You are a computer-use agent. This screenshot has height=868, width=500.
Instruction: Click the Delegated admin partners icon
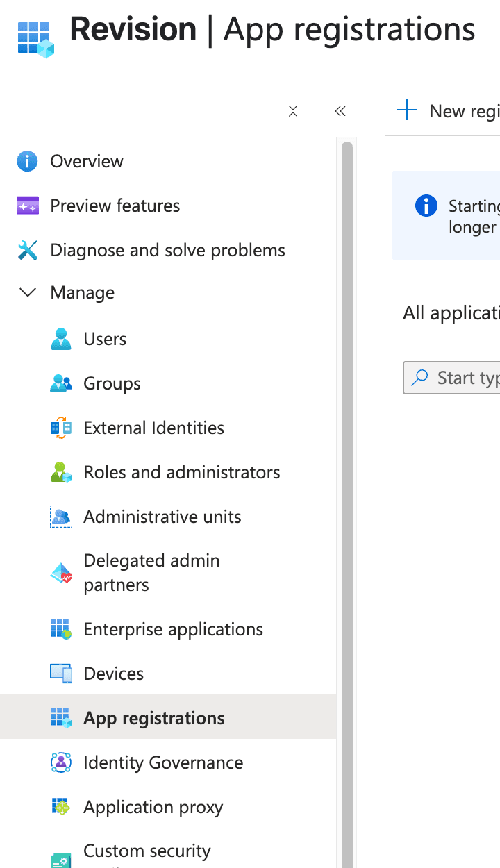pyautogui.click(x=61, y=573)
